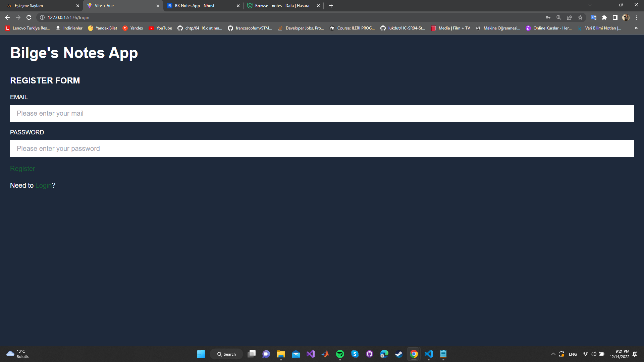Open saved passwords via the key icon

548,17
